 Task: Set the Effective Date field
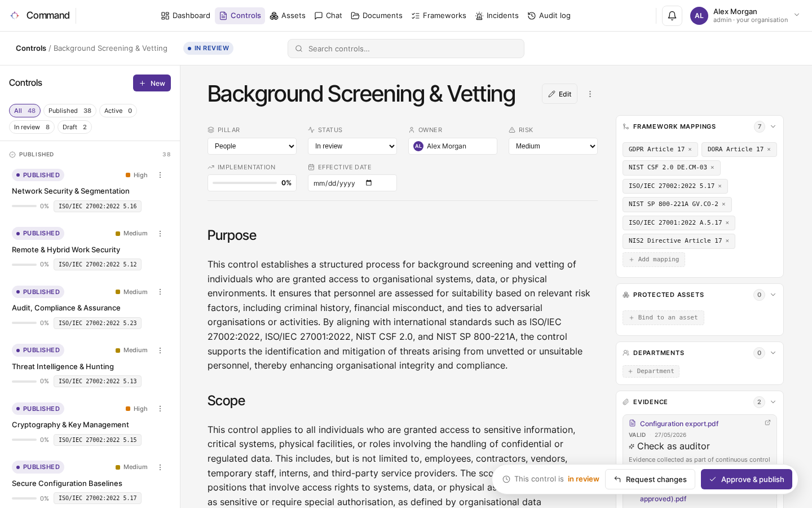352,183
